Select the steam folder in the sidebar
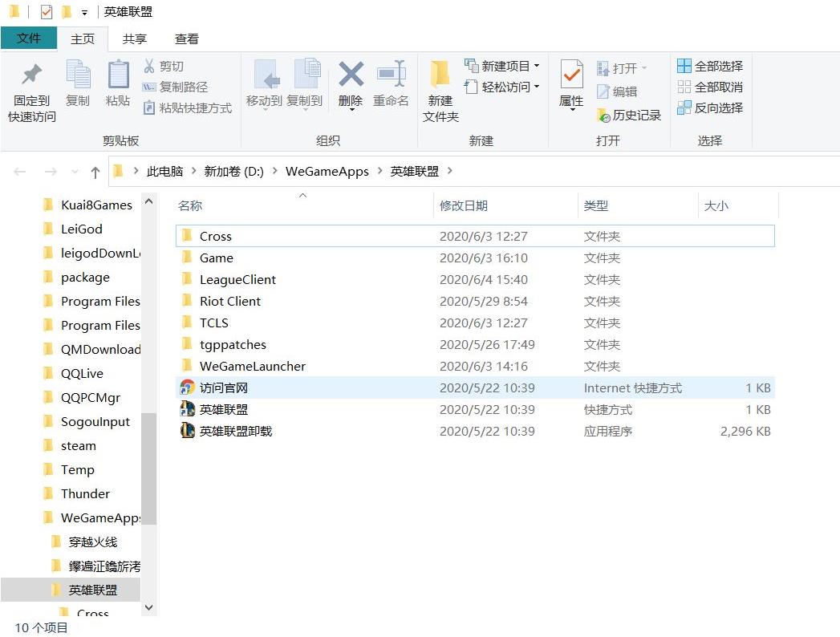Image resolution: width=840 pixels, height=637 pixels. pyautogui.click(x=79, y=445)
